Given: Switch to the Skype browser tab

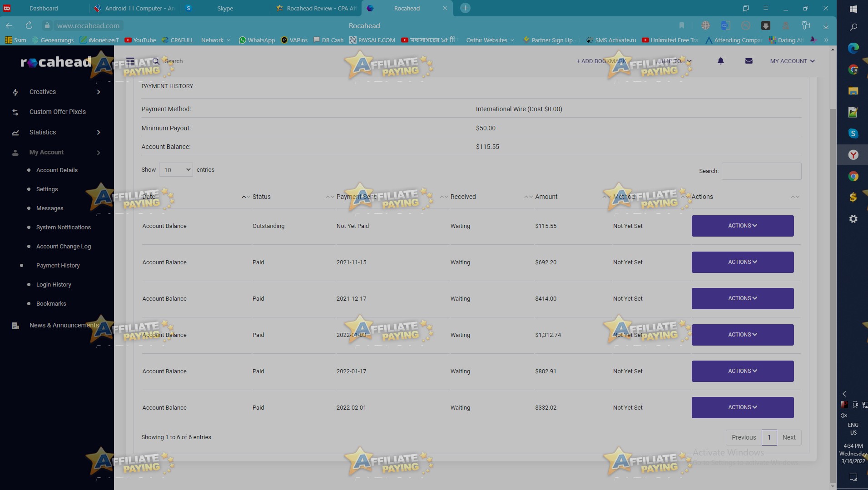Looking at the screenshot, I should [225, 8].
